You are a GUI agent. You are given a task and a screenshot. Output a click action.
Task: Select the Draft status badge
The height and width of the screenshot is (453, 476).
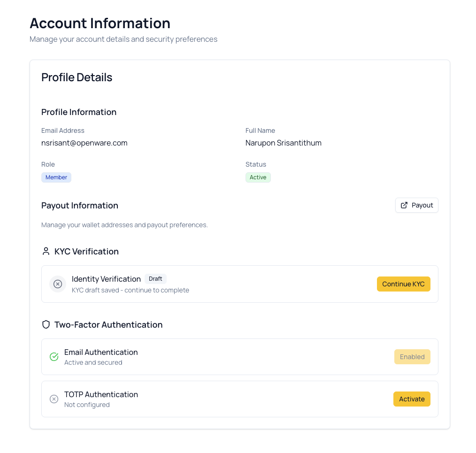tap(155, 278)
